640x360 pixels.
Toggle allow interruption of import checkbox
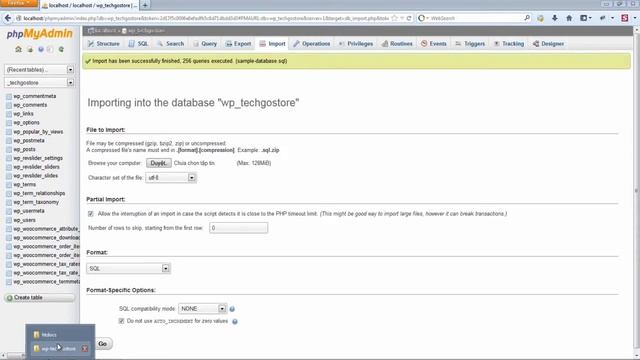point(91,214)
